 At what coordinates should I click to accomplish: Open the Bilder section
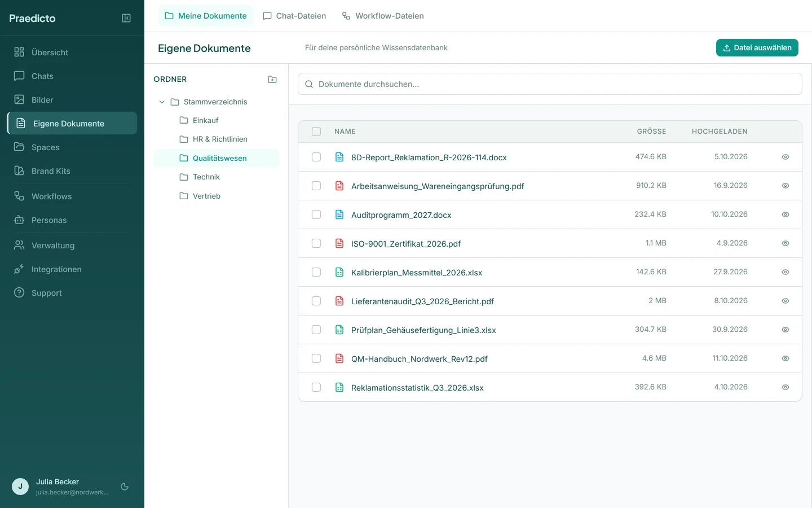coord(72,100)
